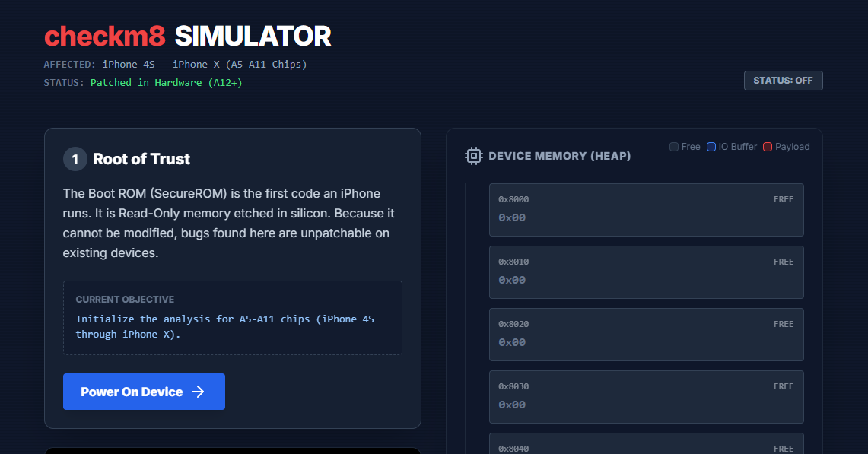Click the step 1 number badge
868x454 pixels.
click(75, 159)
